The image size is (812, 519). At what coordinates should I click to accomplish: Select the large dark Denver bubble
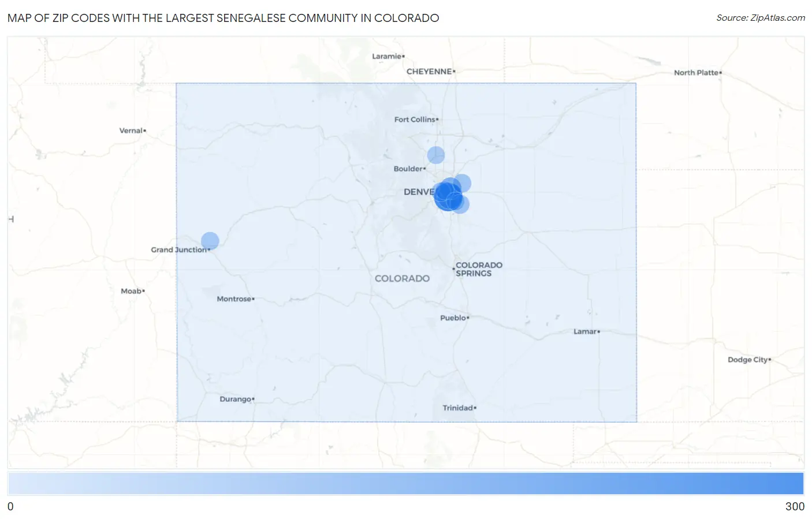click(x=448, y=196)
